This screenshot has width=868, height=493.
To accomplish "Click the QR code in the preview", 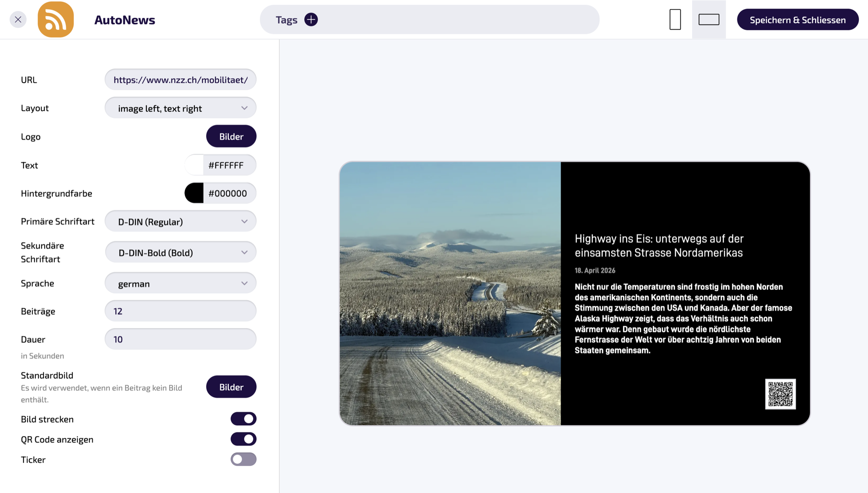I will click(780, 394).
